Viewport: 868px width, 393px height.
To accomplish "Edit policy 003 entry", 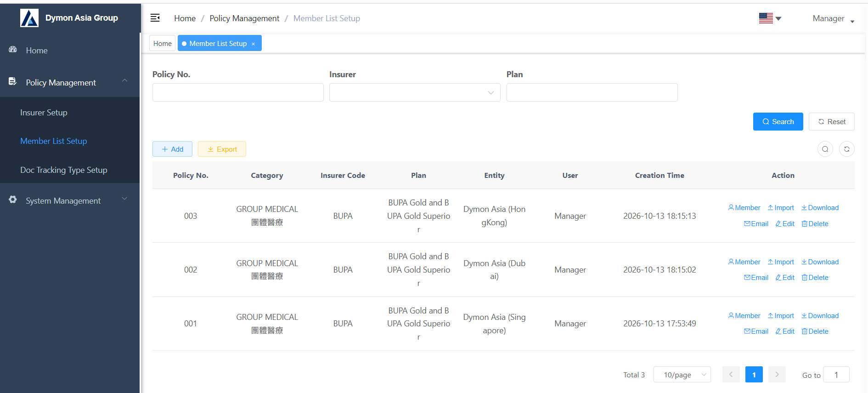I will (785, 224).
